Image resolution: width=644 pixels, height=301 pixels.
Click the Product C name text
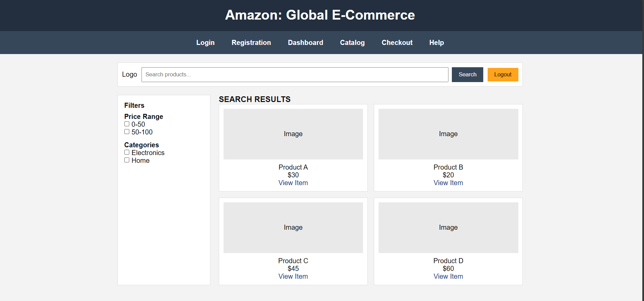coord(293,261)
